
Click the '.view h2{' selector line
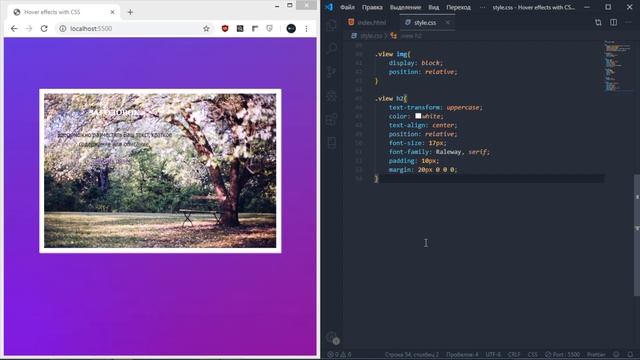[x=391, y=98]
